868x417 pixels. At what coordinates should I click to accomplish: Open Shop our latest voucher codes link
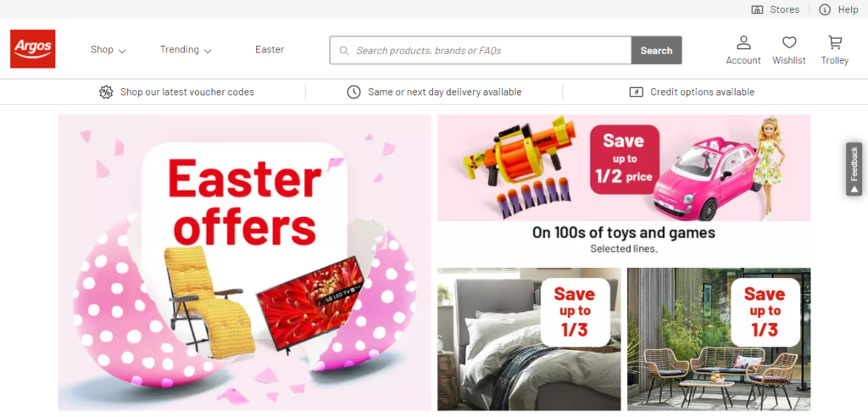pyautogui.click(x=187, y=92)
